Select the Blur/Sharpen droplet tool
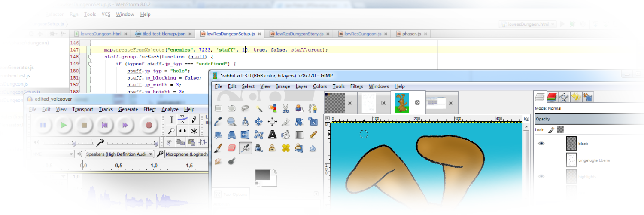 coord(313,148)
